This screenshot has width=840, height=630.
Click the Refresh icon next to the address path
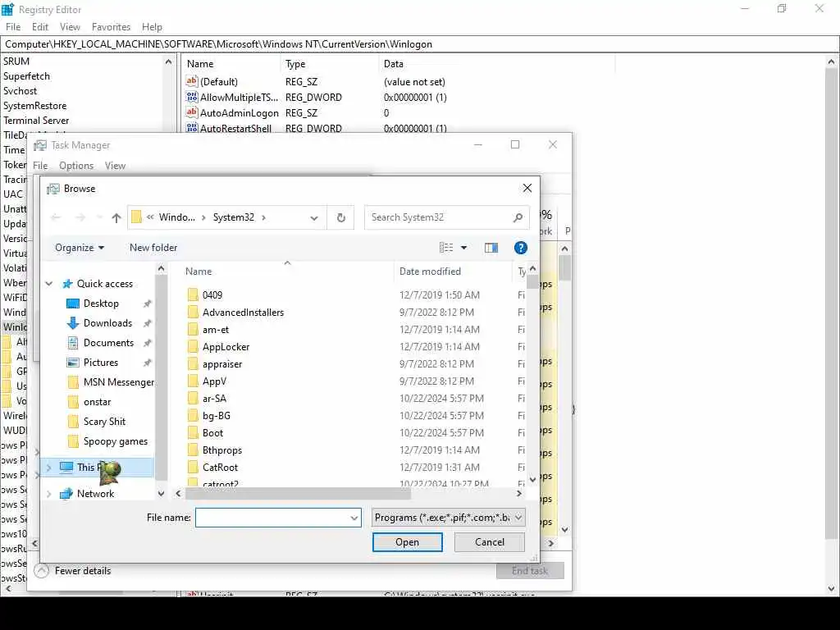(340, 217)
